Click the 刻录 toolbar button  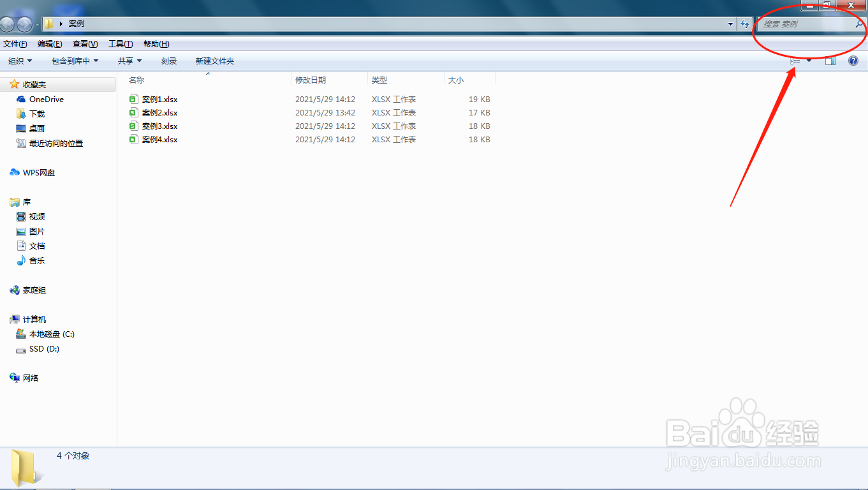point(169,61)
